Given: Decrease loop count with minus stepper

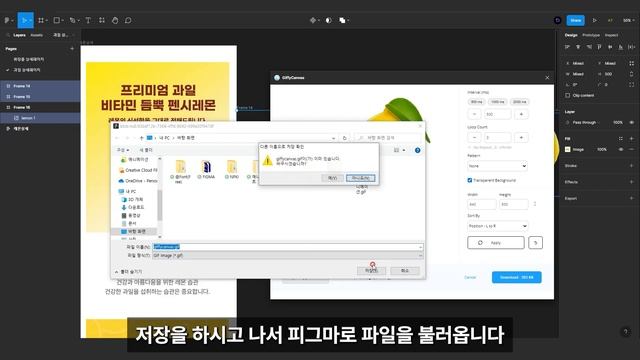Looking at the screenshot, I should (474, 138).
